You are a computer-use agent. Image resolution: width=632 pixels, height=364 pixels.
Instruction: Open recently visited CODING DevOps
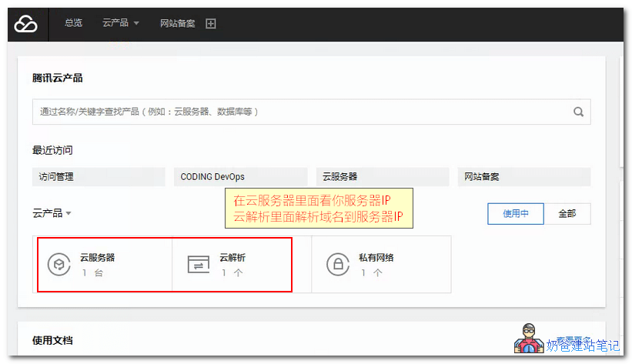pos(241,176)
